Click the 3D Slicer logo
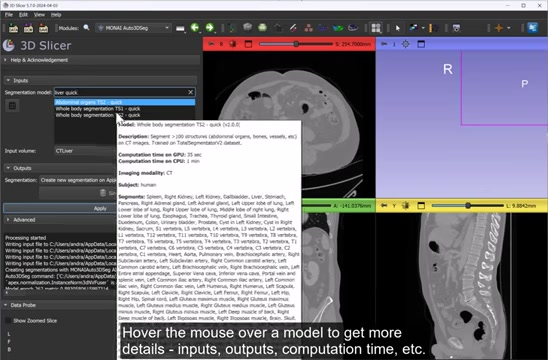Image resolution: width=548 pixels, height=360 pixels. coord(9,45)
